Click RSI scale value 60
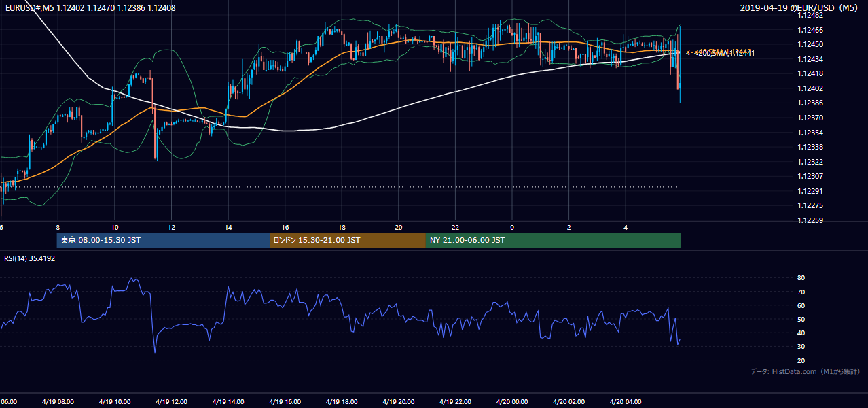Image resolution: width=868 pixels, height=408 pixels. (801, 305)
